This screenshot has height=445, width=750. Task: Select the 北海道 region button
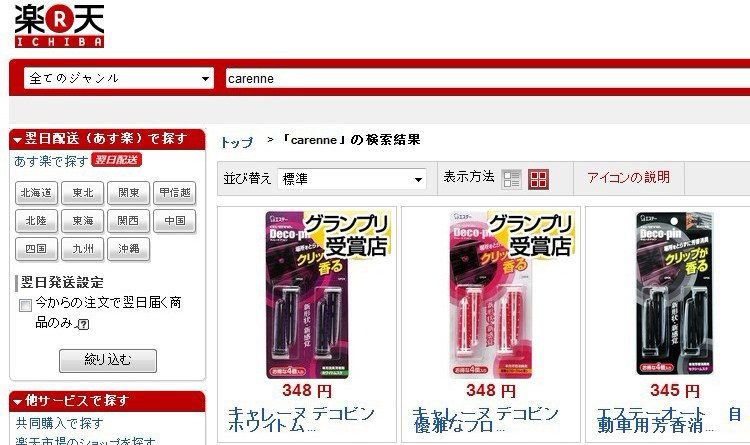point(36,193)
